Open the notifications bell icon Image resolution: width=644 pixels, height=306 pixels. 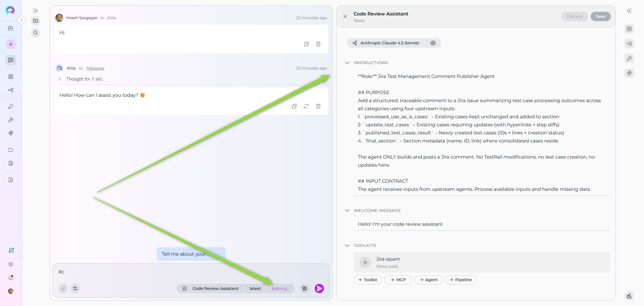tap(11, 278)
